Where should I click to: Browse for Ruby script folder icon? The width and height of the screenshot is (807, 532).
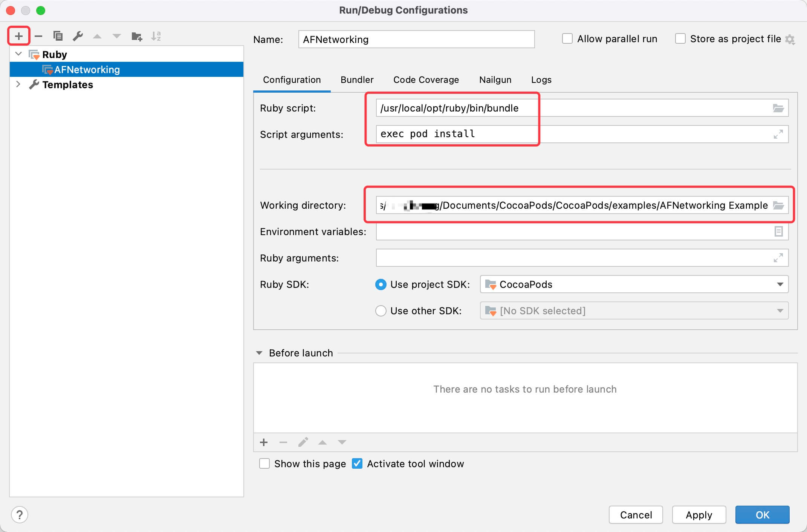778,108
